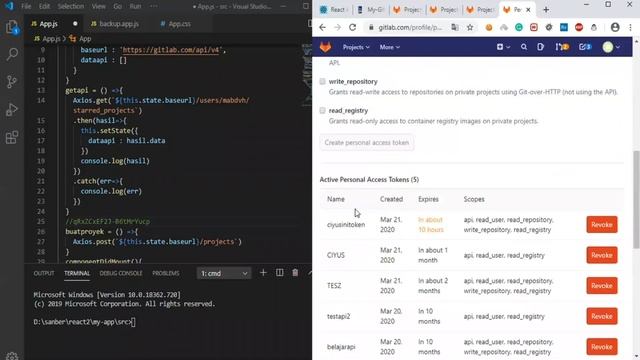Open the Run and Debug view
The height and width of the screenshot is (360, 640).
coord(12,109)
